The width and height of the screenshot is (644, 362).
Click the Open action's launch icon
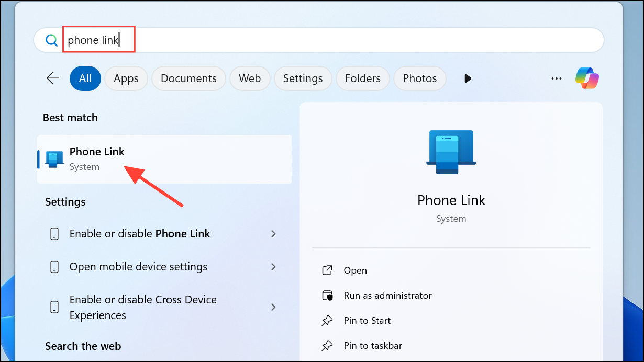[x=327, y=270]
